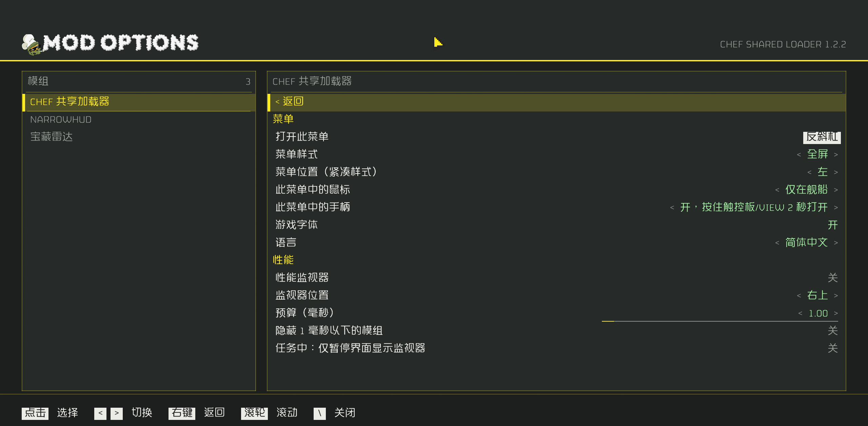Click the 切换 label in footer
This screenshot has height=426, width=868.
(x=142, y=412)
